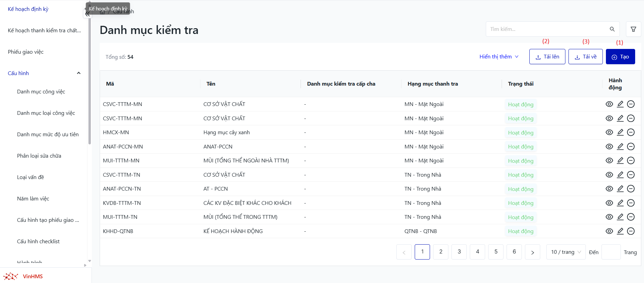Click the Tải lên upload button
644x283 pixels.
click(x=547, y=57)
